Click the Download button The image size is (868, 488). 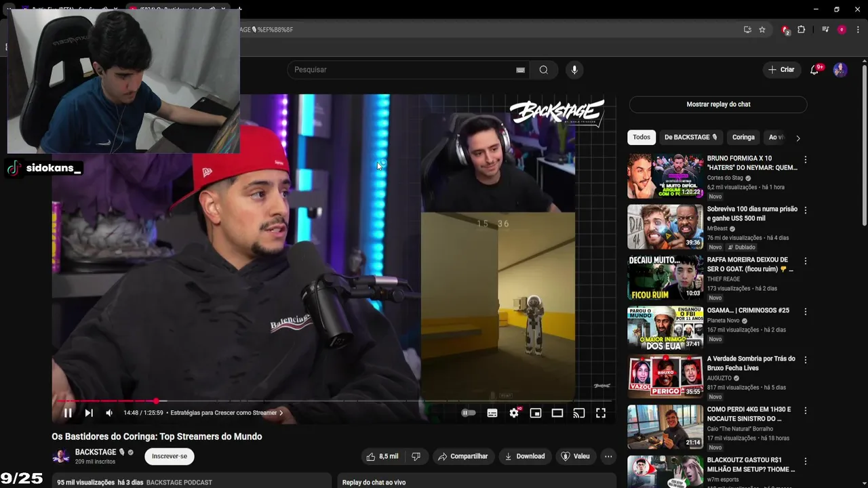525,456
